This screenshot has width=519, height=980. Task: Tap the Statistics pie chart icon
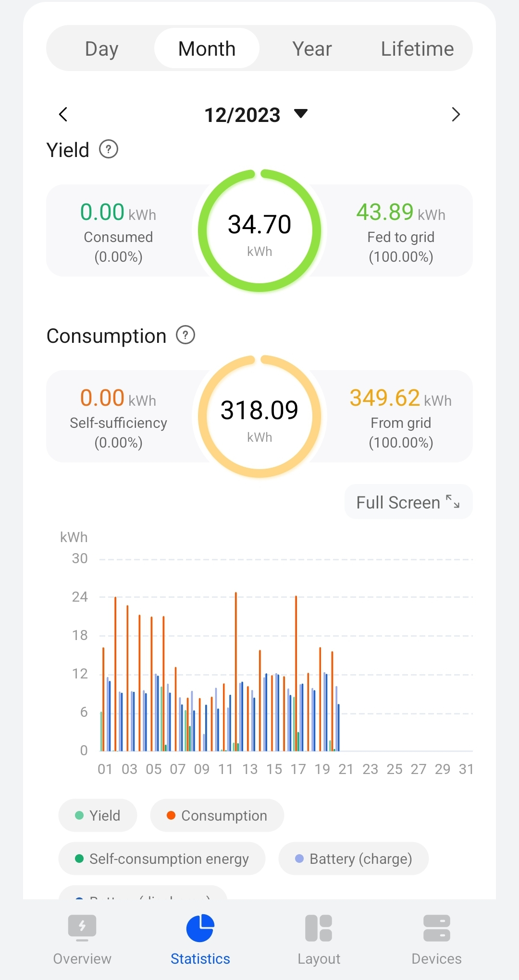[200, 928]
